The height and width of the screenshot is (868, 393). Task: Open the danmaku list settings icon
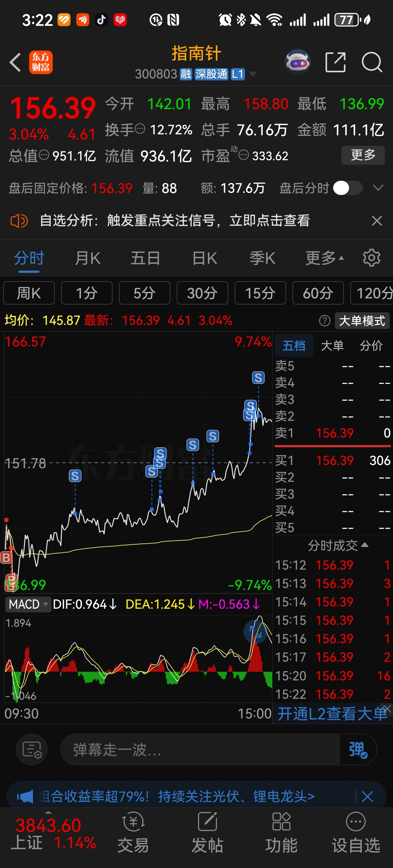tap(32, 750)
